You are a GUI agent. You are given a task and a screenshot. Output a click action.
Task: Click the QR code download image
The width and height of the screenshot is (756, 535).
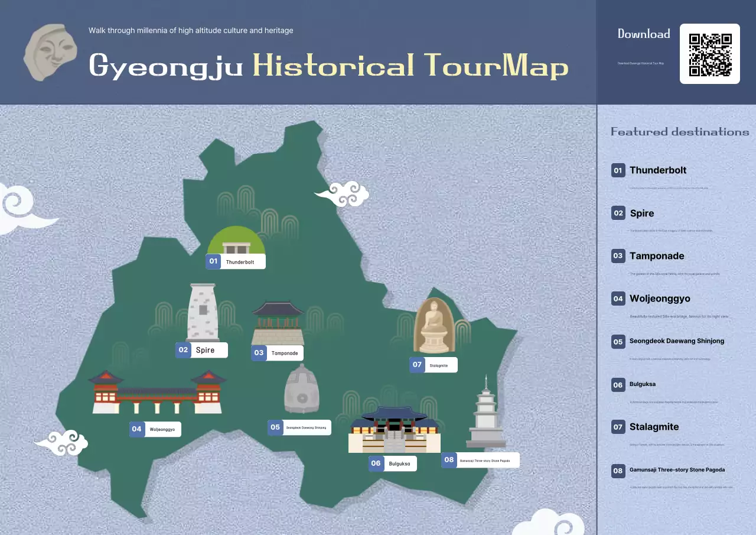(710, 54)
